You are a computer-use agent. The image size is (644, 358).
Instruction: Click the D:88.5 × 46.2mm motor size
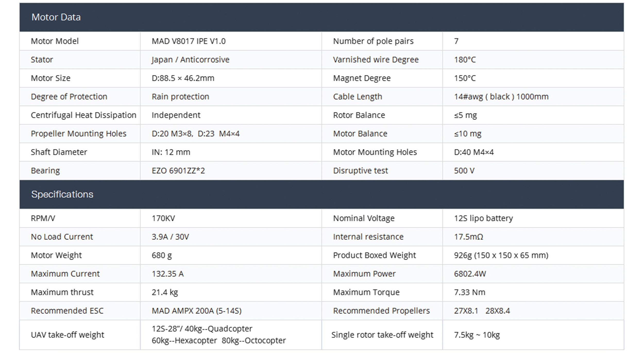183,78
